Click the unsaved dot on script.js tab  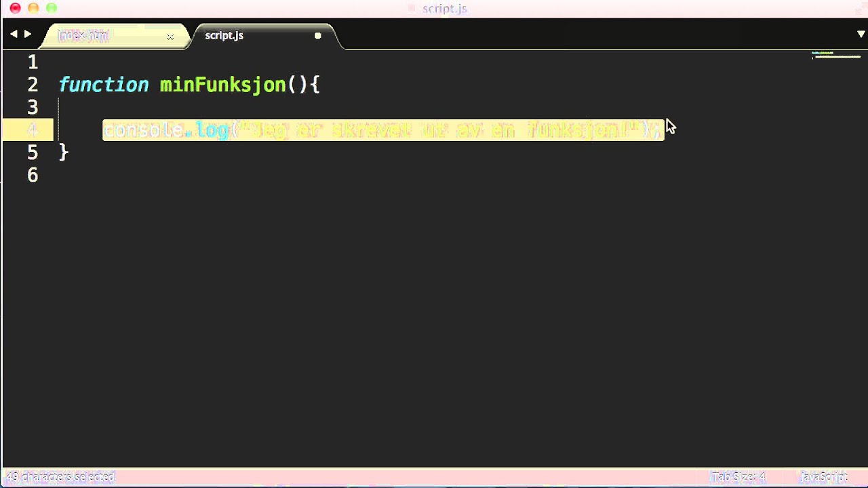click(317, 36)
